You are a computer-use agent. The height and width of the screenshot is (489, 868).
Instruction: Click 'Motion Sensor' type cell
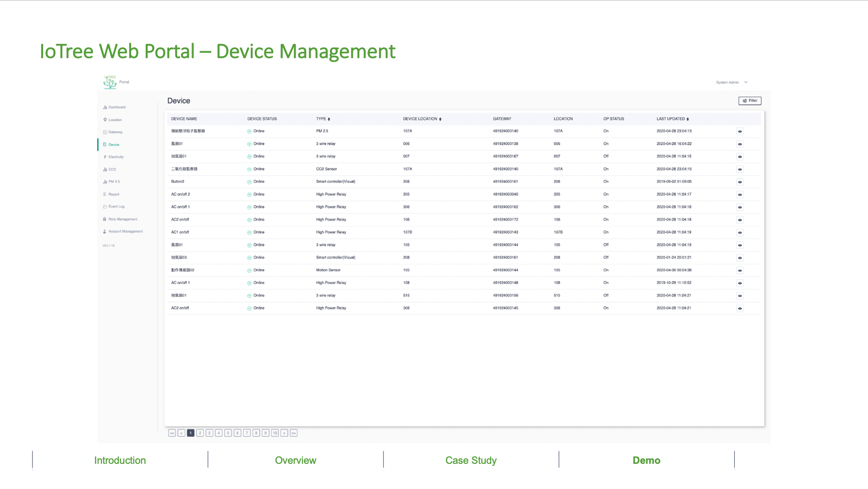coord(328,270)
